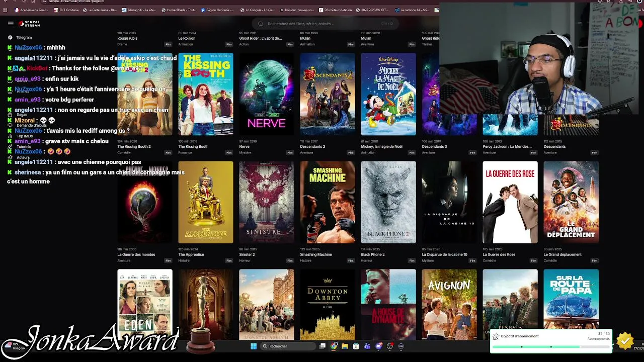Open Microsoft Store from the taskbar
Image resolution: width=644 pixels, height=362 pixels.
point(356,346)
